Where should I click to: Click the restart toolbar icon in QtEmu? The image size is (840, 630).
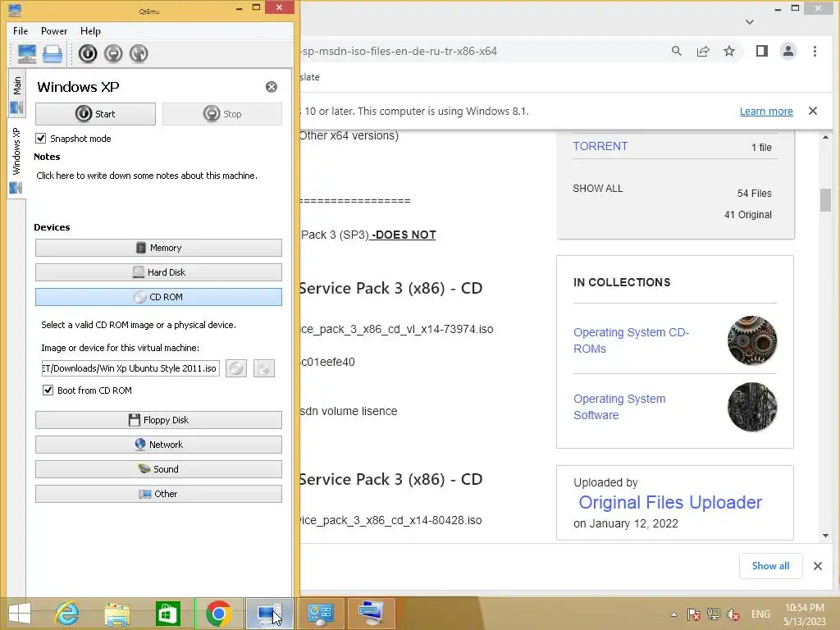pos(139,53)
